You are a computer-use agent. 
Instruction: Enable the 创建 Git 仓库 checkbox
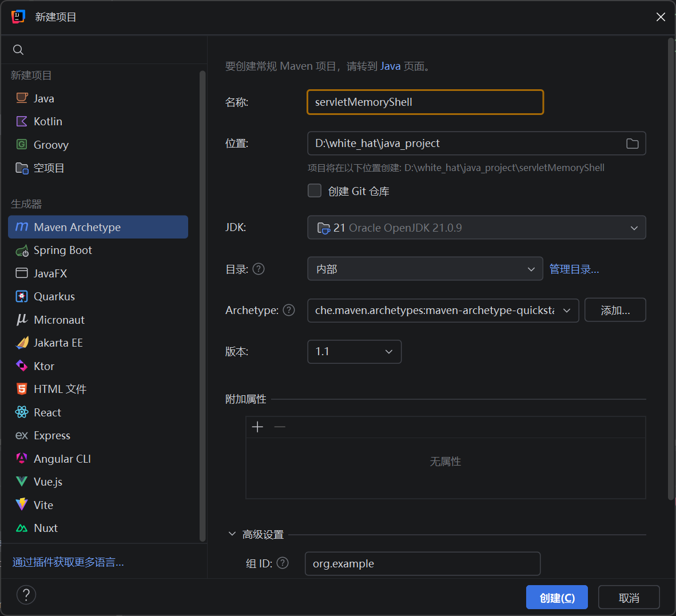coord(315,190)
